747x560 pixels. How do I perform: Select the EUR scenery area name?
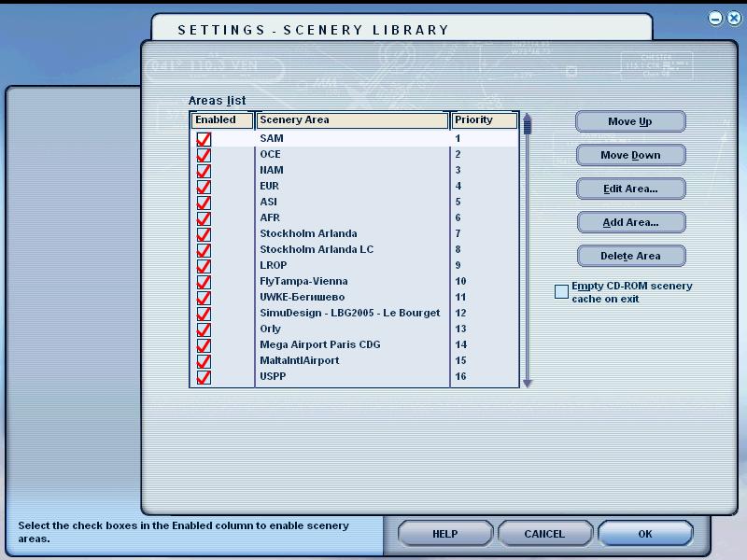(x=269, y=186)
